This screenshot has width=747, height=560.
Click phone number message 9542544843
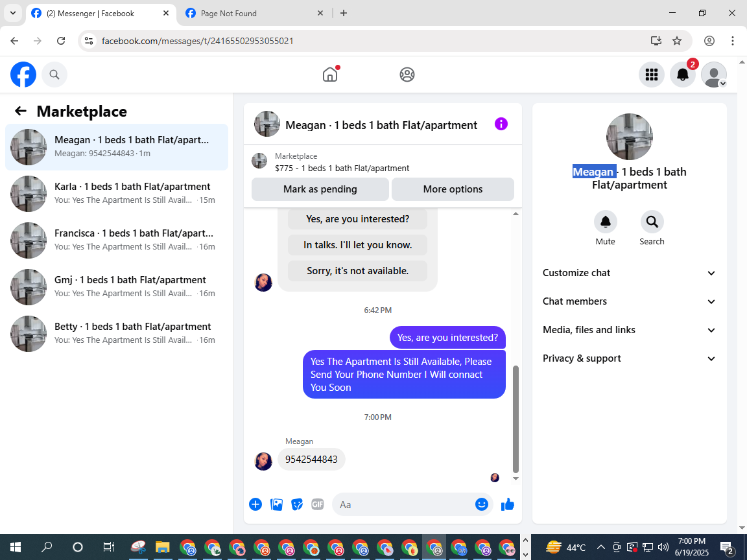(311, 459)
